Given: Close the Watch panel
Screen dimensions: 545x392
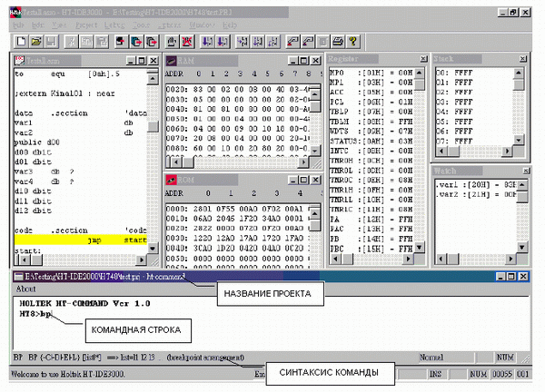Looking at the screenshot, I should (x=527, y=171).
